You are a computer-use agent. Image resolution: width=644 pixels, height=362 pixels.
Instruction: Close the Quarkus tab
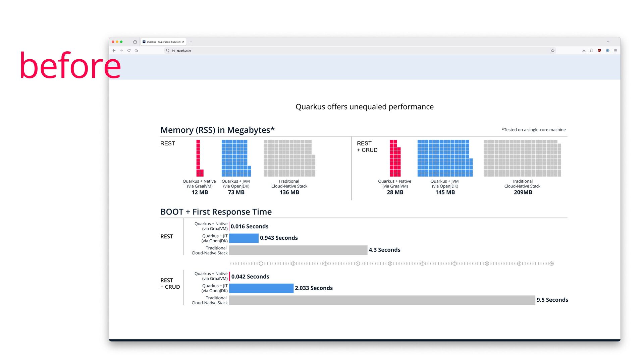[x=183, y=42]
